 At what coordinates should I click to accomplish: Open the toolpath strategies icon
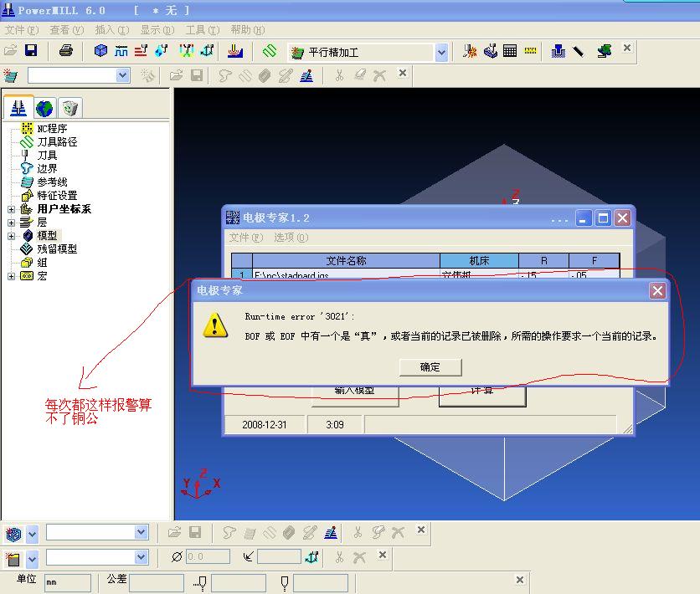[x=235, y=51]
